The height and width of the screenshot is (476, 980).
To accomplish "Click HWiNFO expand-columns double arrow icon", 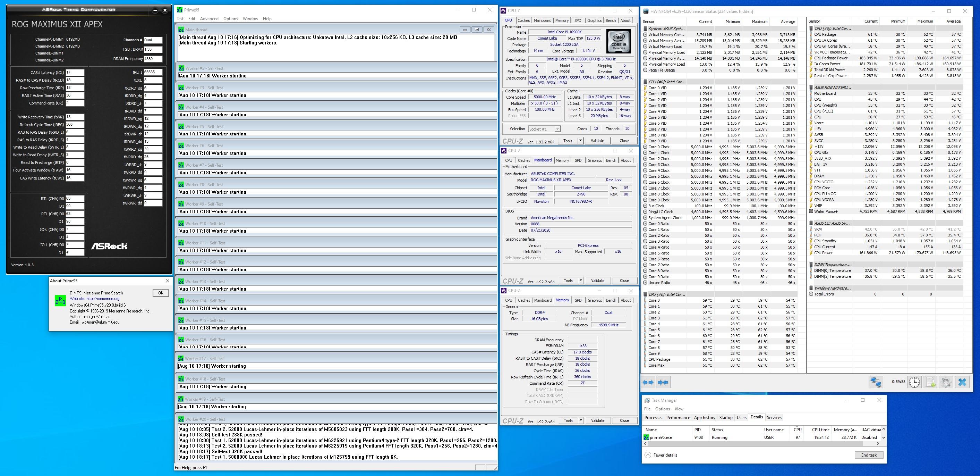I will coord(648,382).
